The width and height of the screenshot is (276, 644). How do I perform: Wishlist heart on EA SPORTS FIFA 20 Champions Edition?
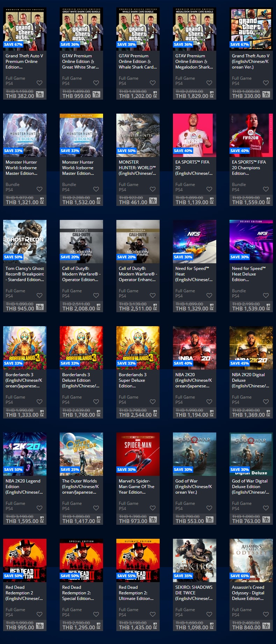266,189
